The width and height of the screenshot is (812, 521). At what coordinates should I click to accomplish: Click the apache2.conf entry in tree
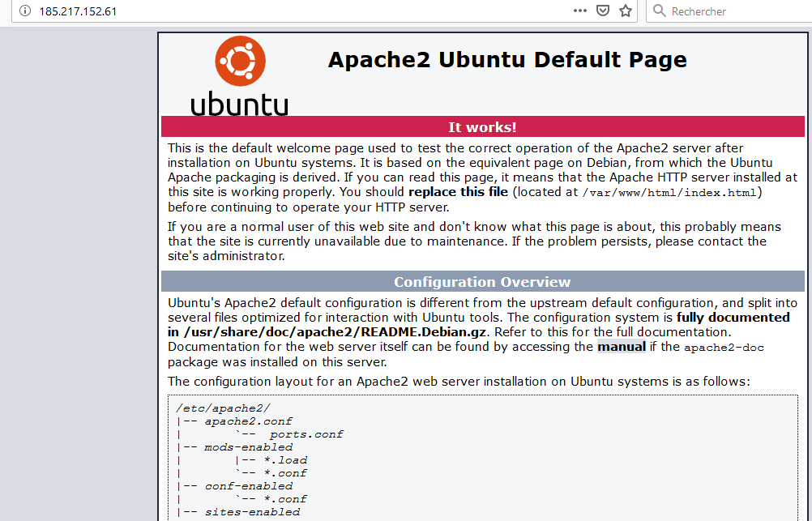(248, 421)
